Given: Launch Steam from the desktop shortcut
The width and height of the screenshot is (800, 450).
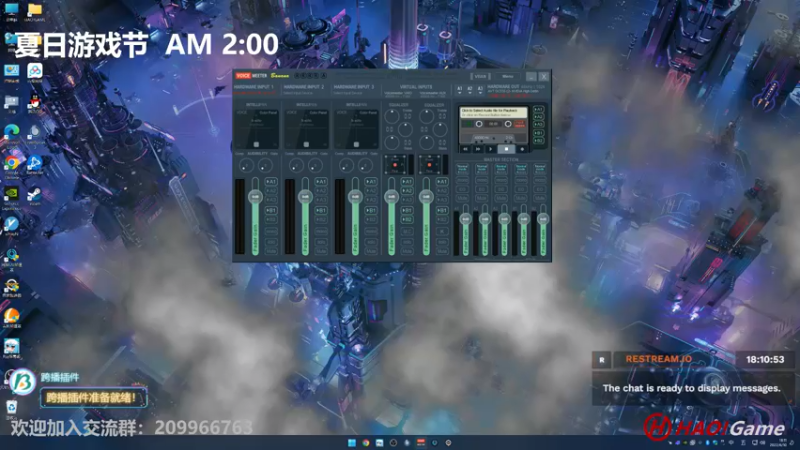Looking at the screenshot, I should point(34,194).
